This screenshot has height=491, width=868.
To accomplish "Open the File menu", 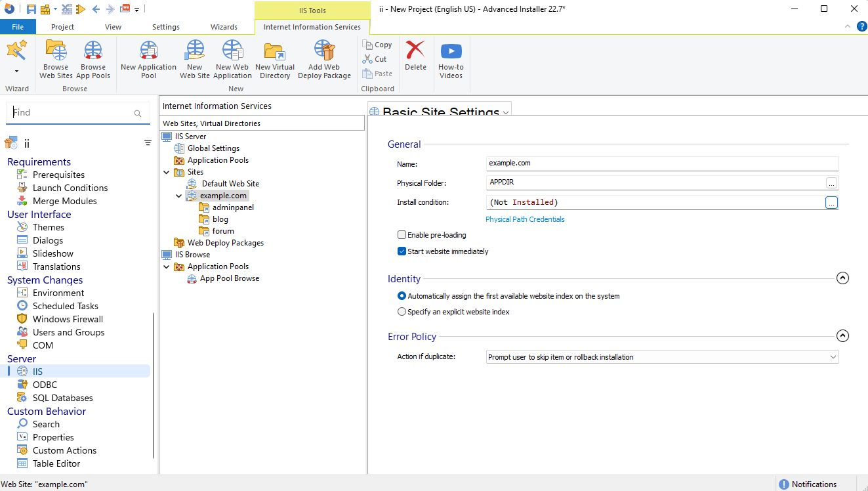I will (18, 27).
